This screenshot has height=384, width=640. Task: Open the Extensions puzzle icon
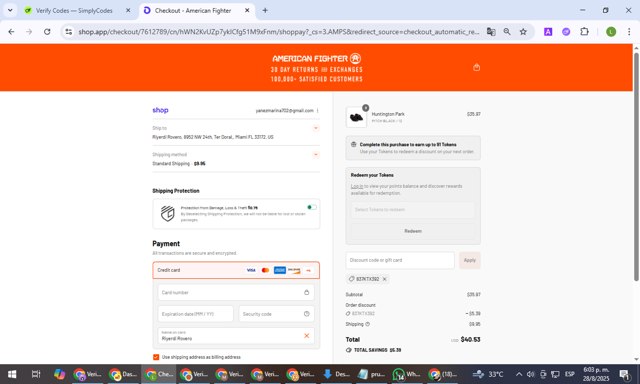584,31
